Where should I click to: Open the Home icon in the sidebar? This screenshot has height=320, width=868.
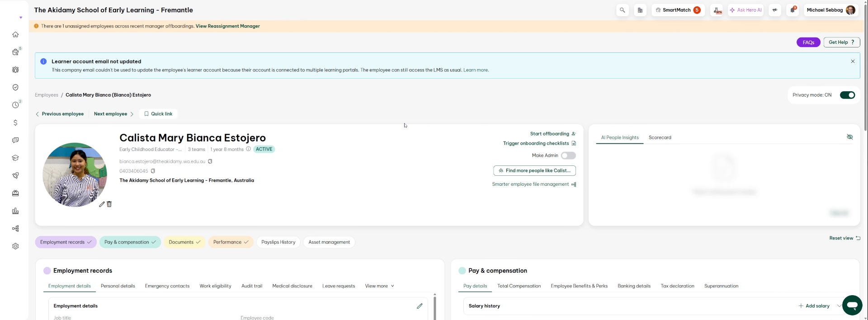[15, 34]
